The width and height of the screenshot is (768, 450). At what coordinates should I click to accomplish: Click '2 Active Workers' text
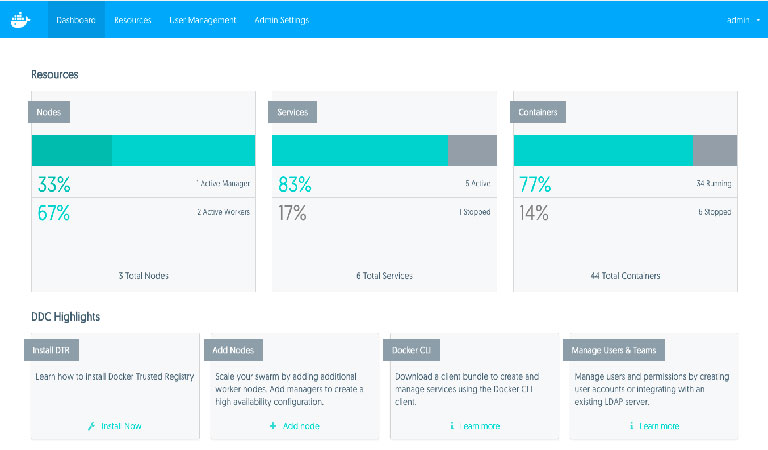click(x=223, y=212)
